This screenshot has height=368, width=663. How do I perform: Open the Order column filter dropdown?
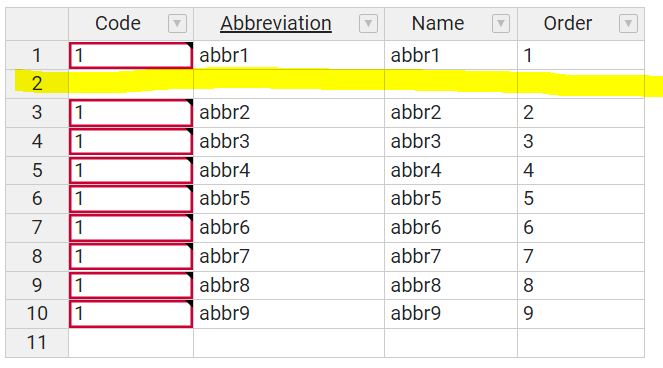[628, 23]
